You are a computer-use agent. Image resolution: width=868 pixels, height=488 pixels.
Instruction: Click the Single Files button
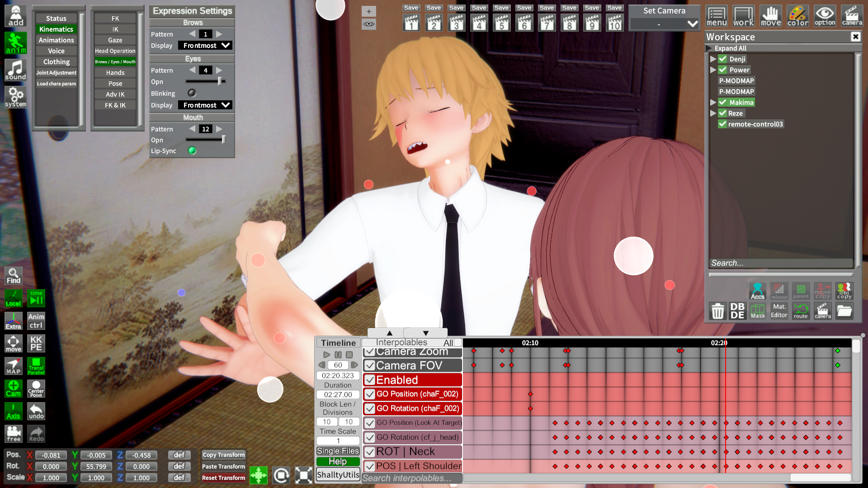(x=338, y=450)
